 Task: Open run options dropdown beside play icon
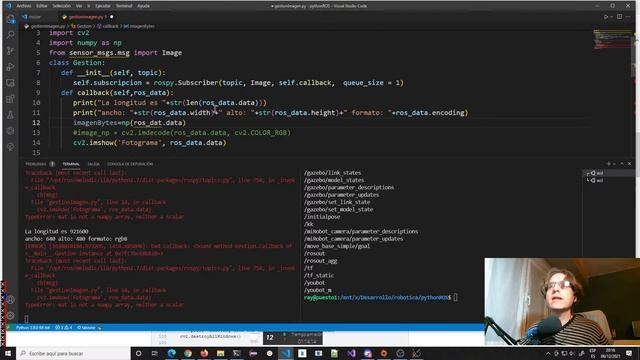612,17
